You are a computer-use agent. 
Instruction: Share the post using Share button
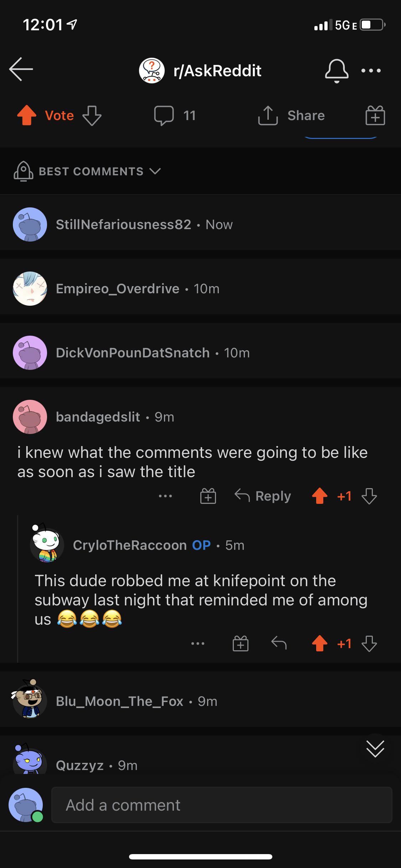(x=292, y=115)
